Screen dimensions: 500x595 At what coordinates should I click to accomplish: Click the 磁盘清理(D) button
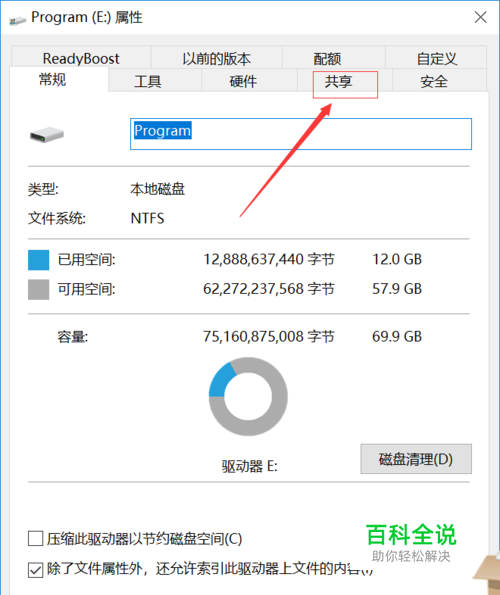coord(416,459)
